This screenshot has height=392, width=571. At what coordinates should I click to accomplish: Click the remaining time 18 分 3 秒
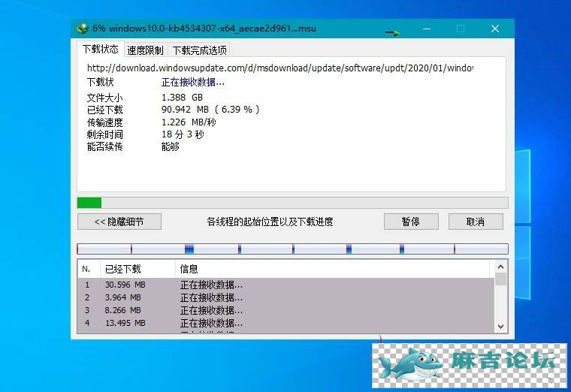[x=183, y=134]
